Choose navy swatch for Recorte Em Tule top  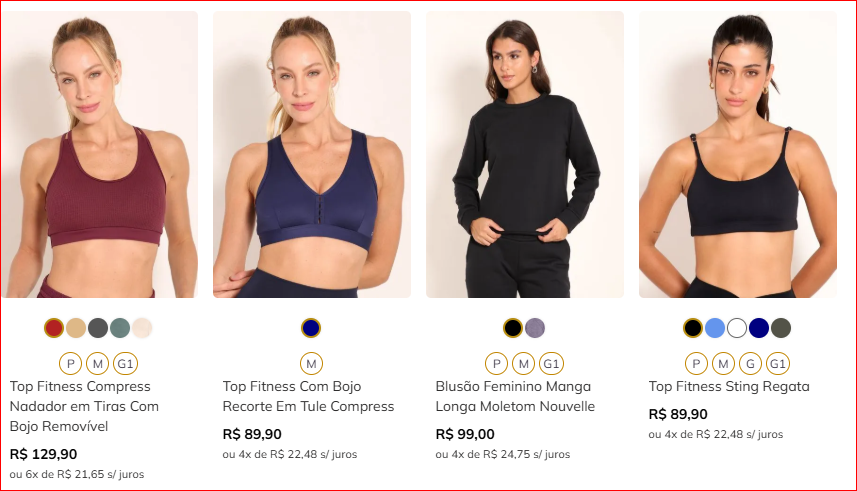click(x=311, y=328)
